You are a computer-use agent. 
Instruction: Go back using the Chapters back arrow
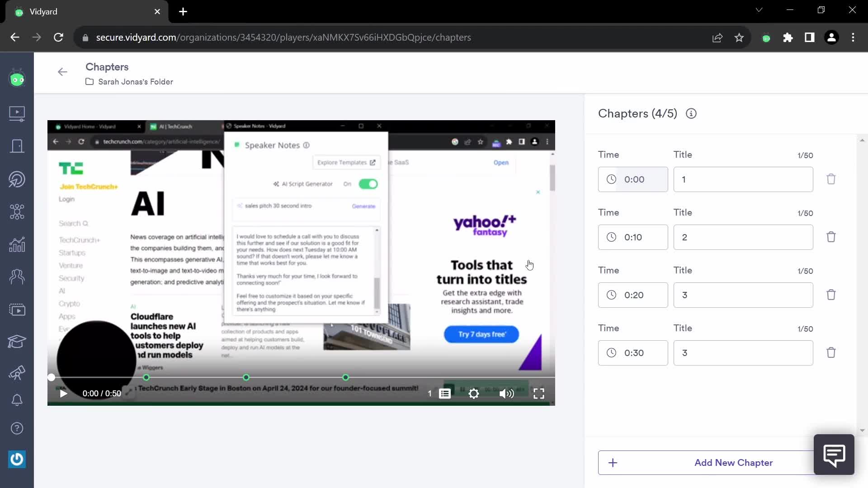tap(62, 72)
